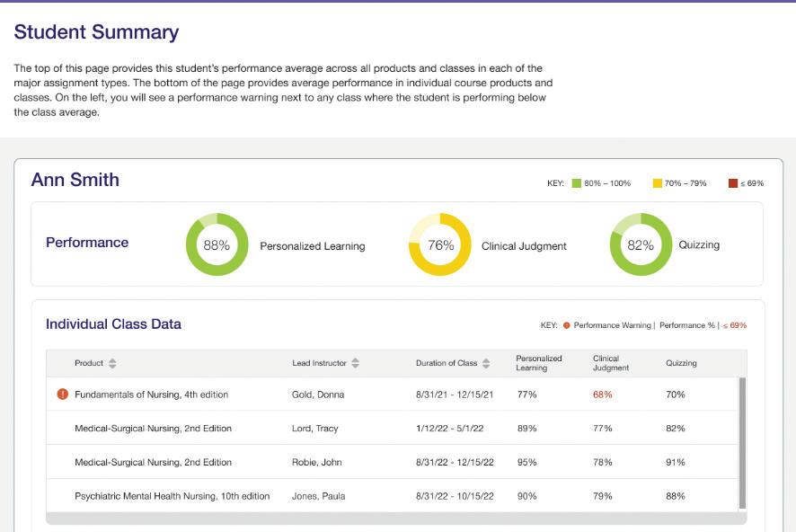Click the yellow 70%–79% key swatch
The width and height of the screenshot is (796, 532).
657,183
